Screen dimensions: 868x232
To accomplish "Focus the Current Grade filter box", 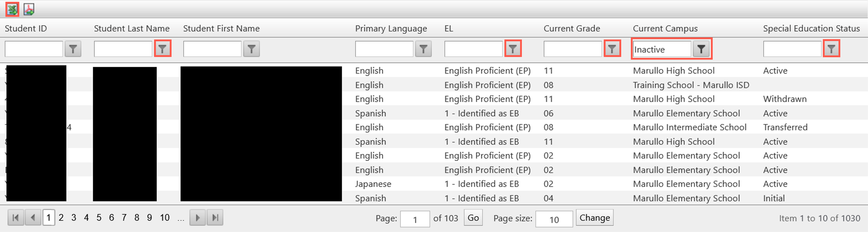I will coord(572,49).
